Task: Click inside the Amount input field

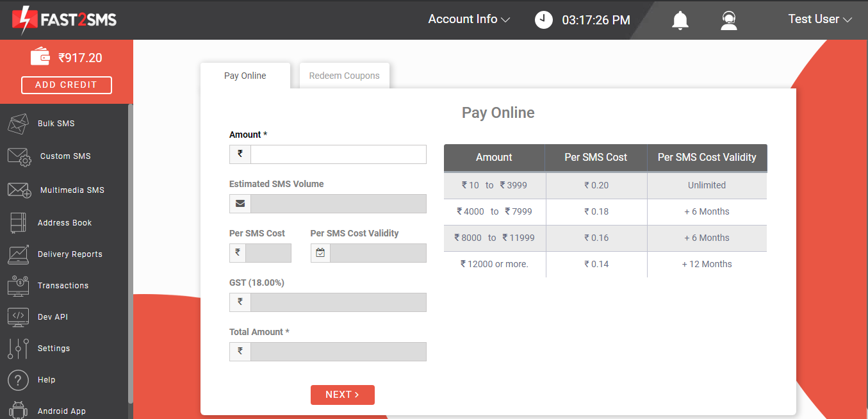Action: coord(338,154)
